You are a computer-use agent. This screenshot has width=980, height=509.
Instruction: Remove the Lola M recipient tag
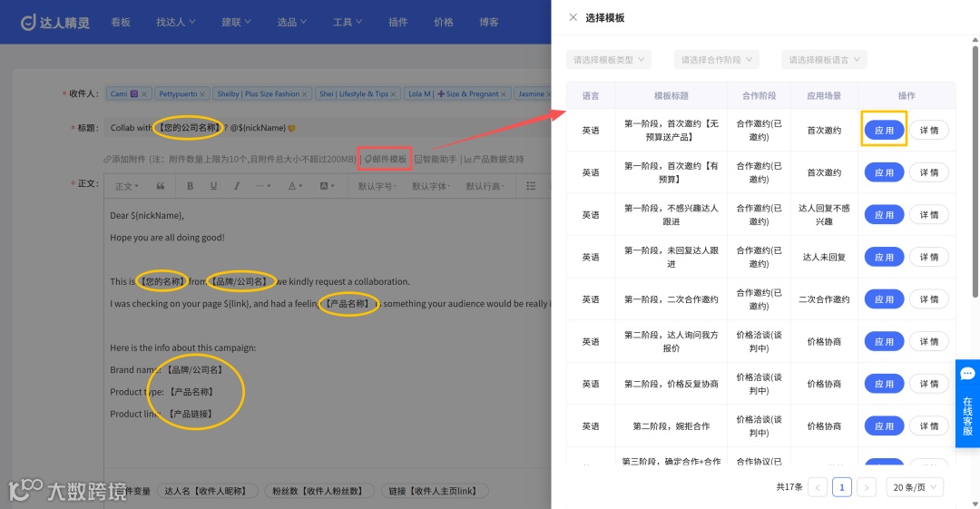(x=503, y=94)
